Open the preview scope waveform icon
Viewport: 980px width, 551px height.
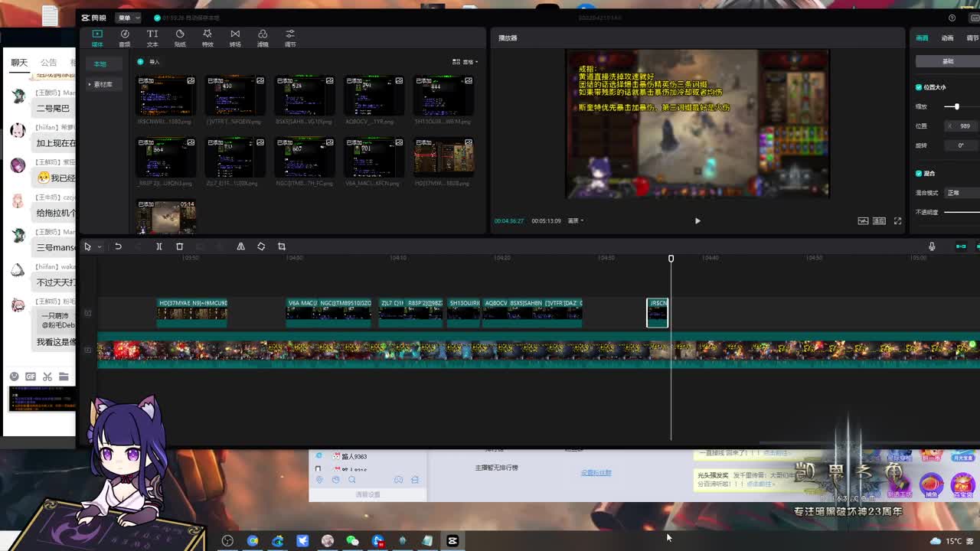click(x=863, y=220)
